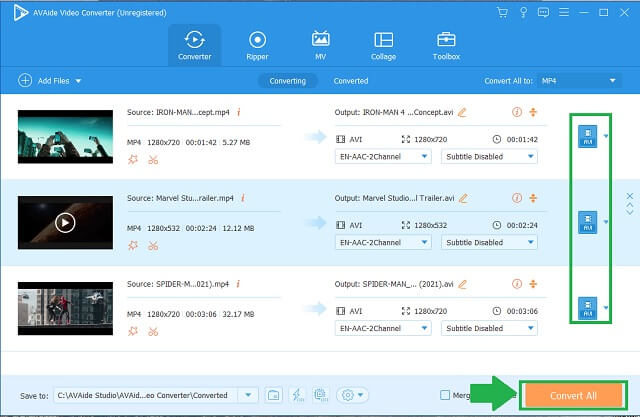The image size is (640, 417).
Task: Expand the Add Files dropdown arrow
Action: point(78,81)
